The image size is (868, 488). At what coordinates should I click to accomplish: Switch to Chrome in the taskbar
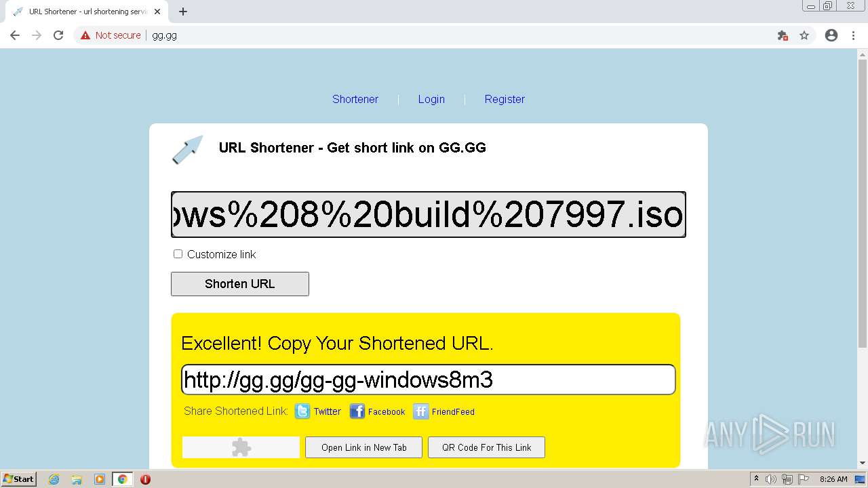point(123,479)
